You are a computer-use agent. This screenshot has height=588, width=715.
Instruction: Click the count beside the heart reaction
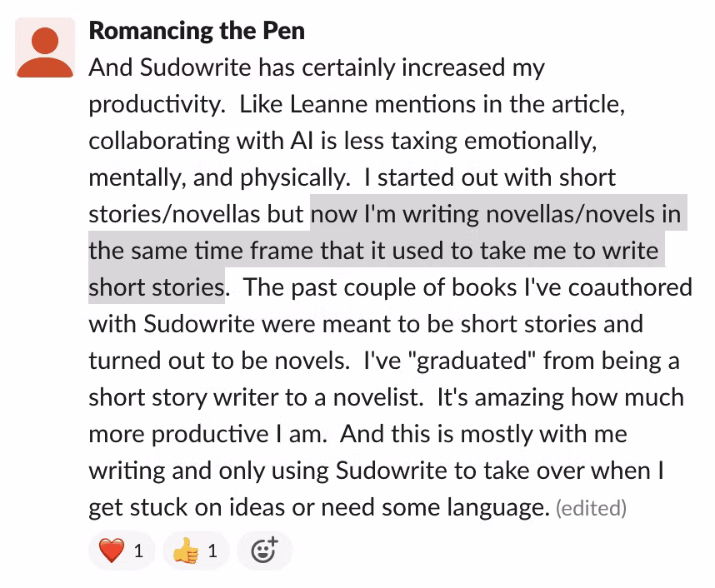[x=138, y=551]
